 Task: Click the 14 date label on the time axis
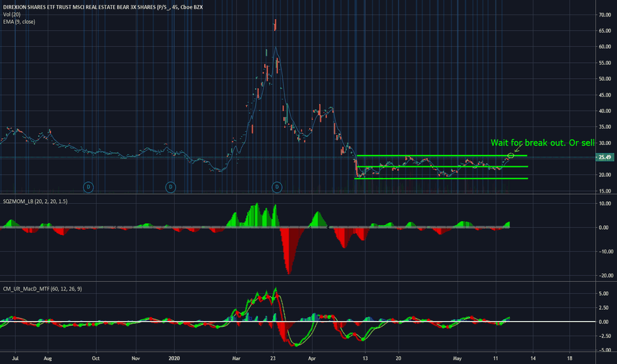[533, 358]
